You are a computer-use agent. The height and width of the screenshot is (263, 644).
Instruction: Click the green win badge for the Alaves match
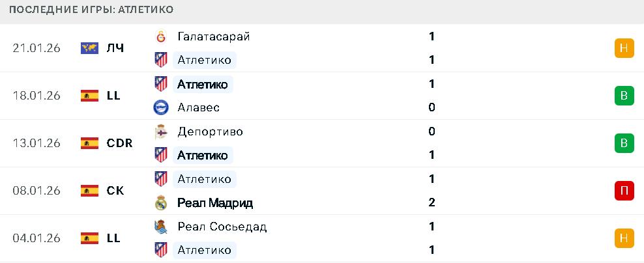624,96
